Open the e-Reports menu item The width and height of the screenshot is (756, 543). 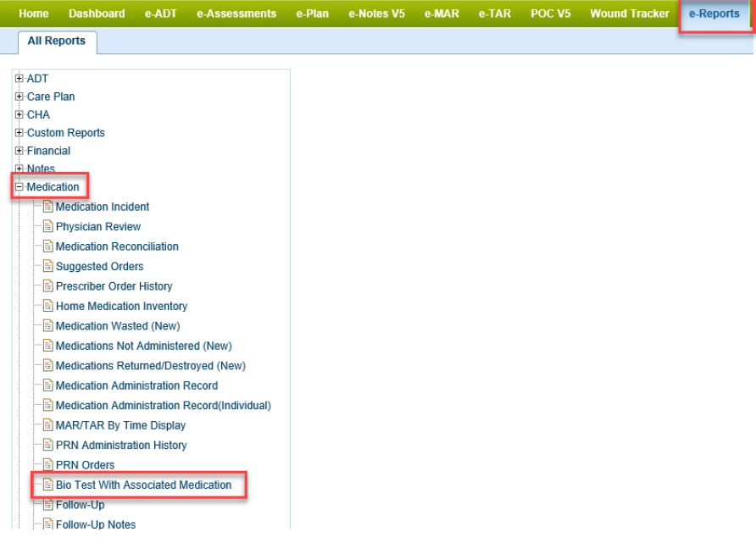click(714, 14)
